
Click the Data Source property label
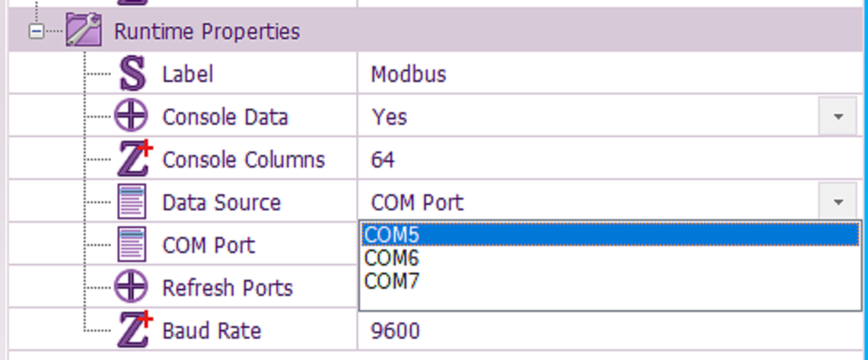tap(221, 203)
